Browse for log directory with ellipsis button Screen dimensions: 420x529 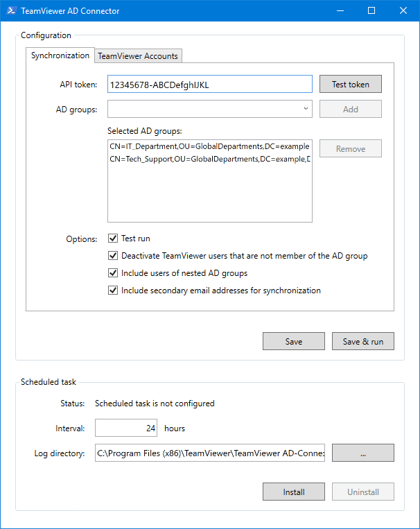pyautogui.click(x=363, y=453)
